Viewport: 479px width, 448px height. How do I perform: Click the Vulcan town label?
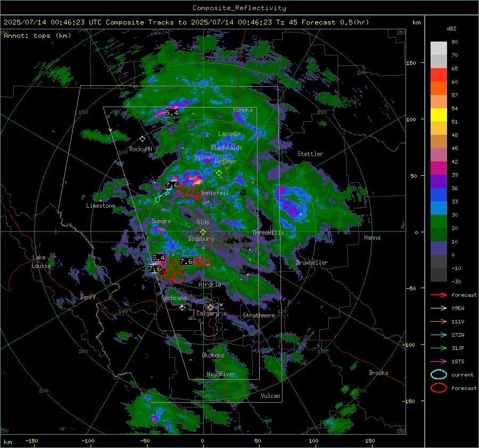click(x=270, y=396)
